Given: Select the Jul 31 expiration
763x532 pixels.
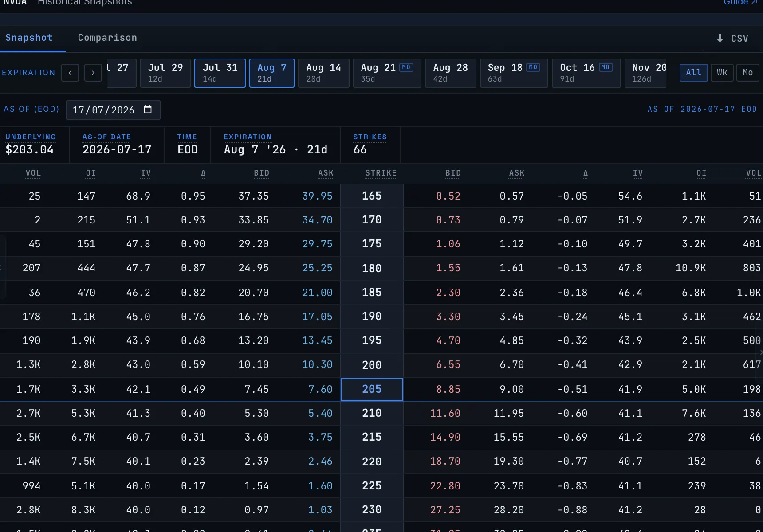Looking at the screenshot, I should point(220,73).
